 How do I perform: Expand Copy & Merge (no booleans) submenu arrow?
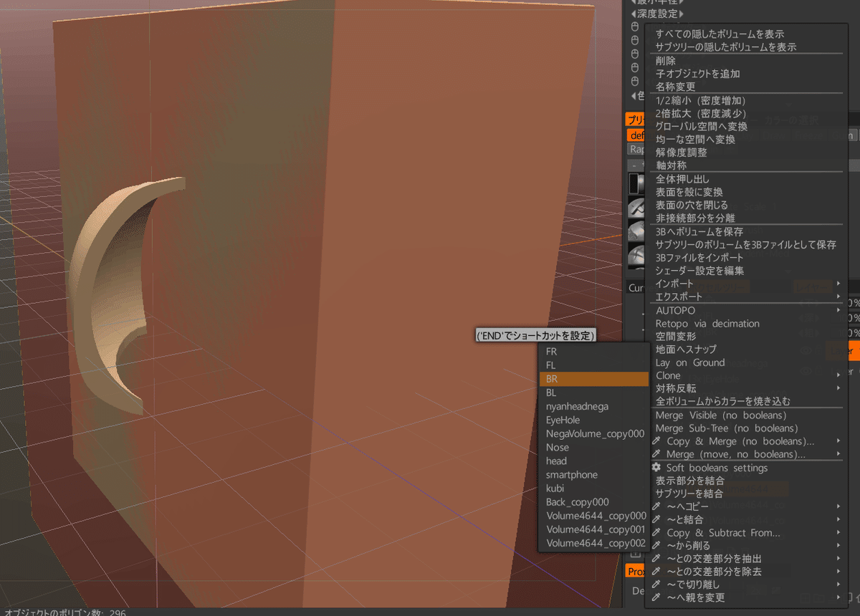(838, 441)
